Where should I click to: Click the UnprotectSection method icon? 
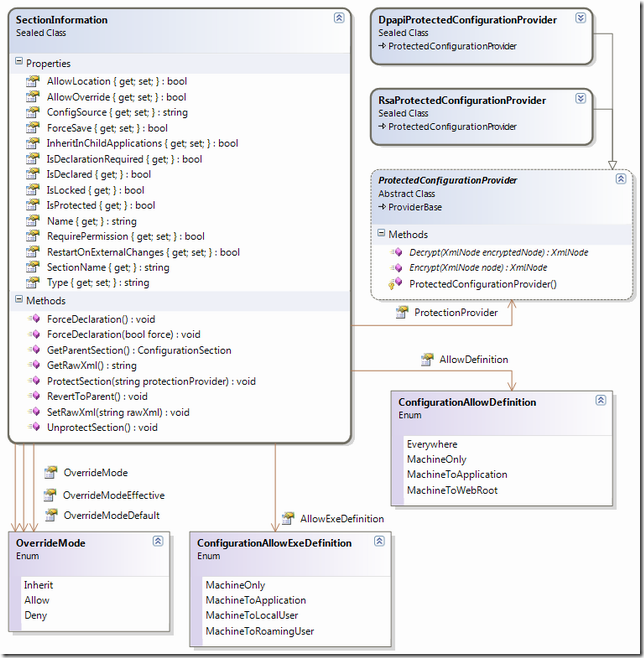tap(34, 427)
